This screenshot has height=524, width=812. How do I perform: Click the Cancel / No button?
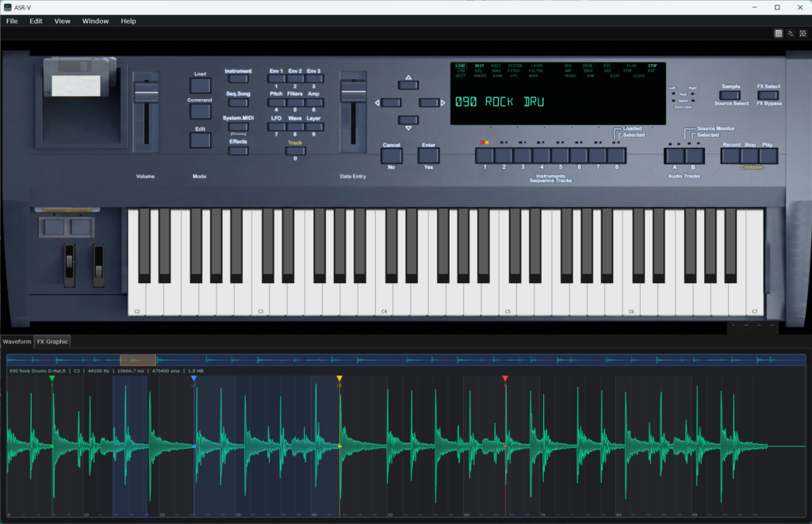[392, 156]
